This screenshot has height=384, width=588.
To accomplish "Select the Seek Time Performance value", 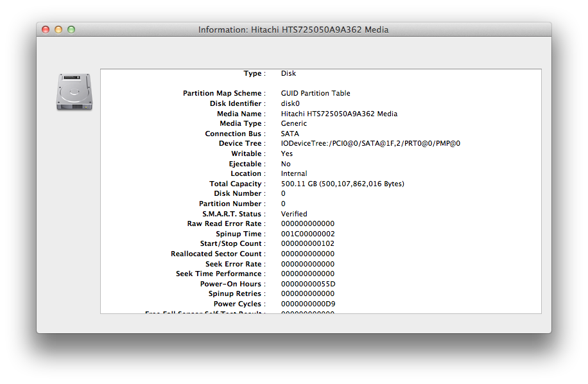I will (307, 274).
